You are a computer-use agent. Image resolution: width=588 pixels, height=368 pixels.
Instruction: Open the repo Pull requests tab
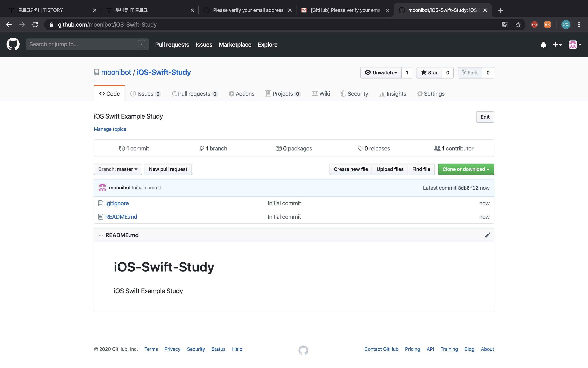click(194, 94)
